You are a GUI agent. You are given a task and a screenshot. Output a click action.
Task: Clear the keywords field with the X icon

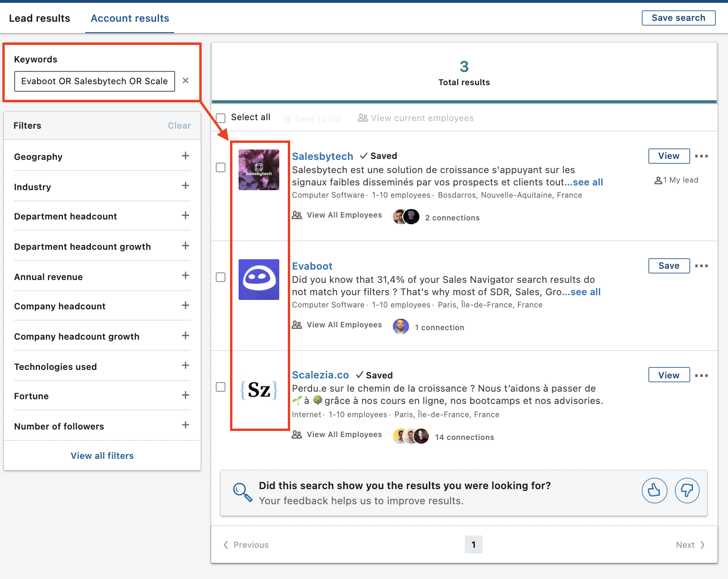[186, 80]
